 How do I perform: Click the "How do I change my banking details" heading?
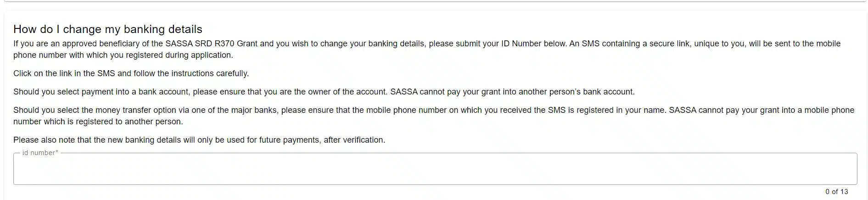coord(108,29)
